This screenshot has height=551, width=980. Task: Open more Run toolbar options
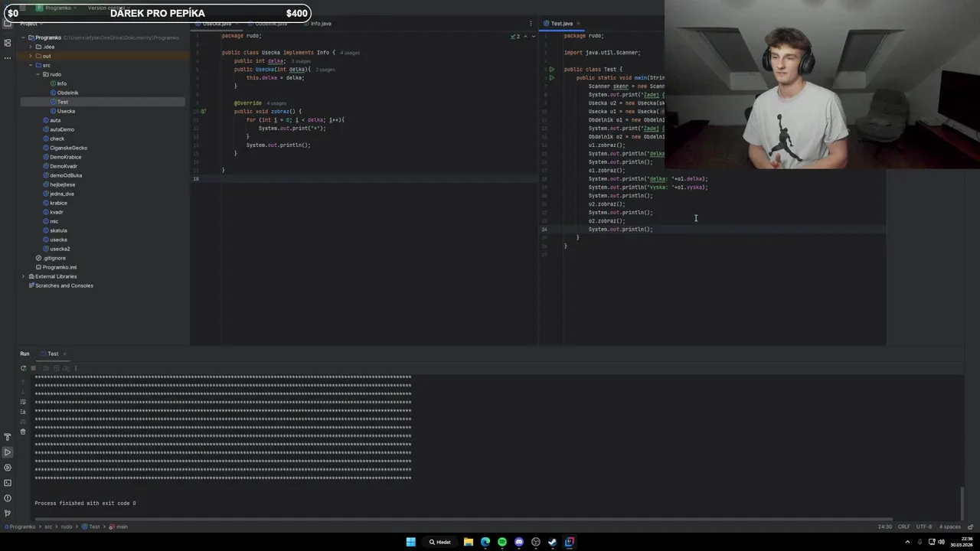pos(75,368)
